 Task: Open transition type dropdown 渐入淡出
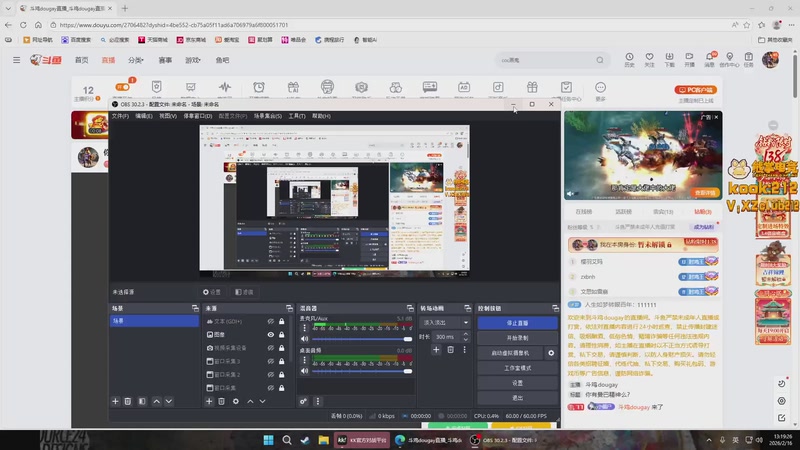pyautogui.click(x=445, y=322)
